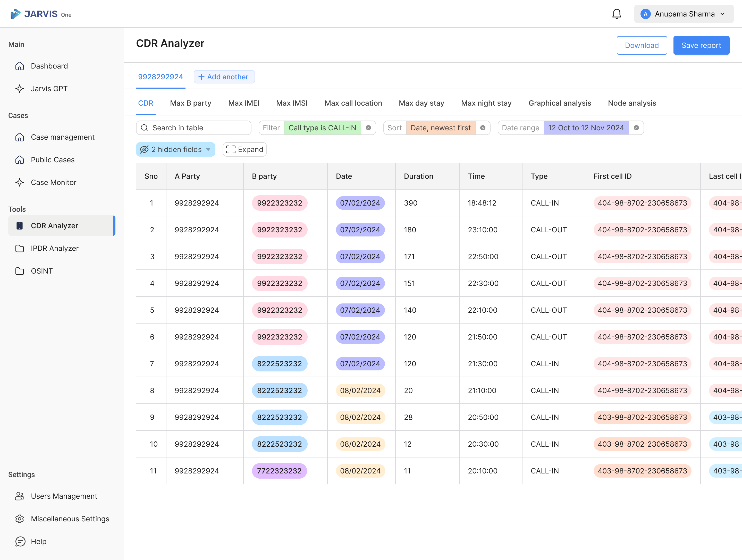Click the First cell ID column header
Screen dimensions: 742x560
point(642,176)
